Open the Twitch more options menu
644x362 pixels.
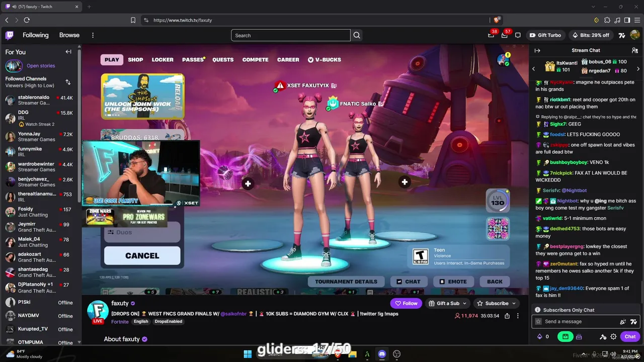click(x=93, y=35)
